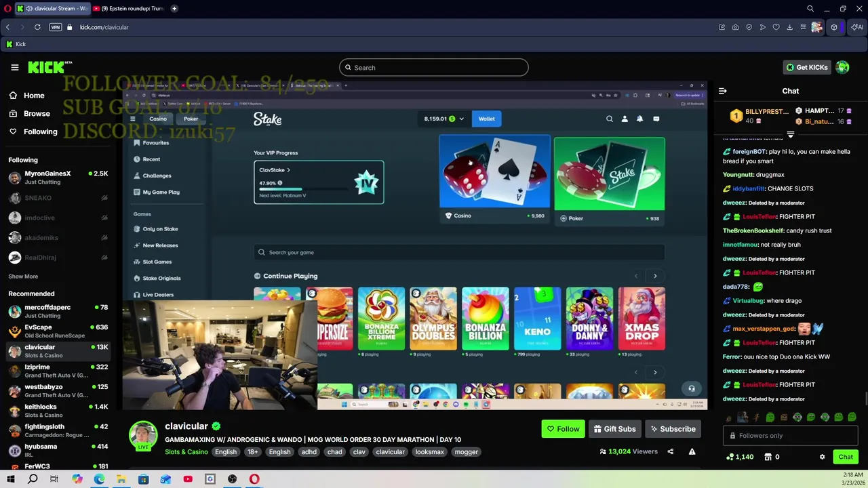
Task: Click Opera search tabs magnifier icon
Action: pyautogui.click(x=810, y=9)
